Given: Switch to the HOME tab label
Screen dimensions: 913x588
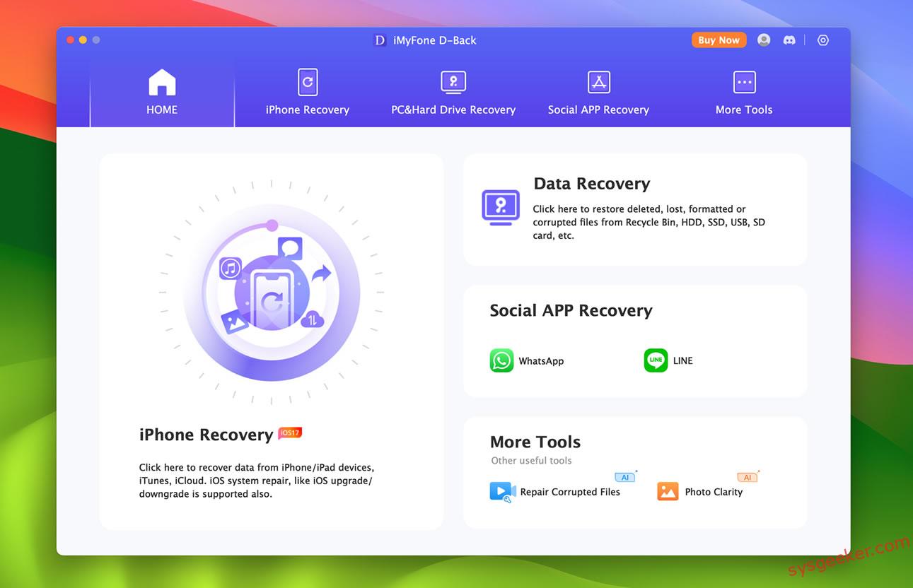Looking at the screenshot, I should pyautogui.click(x=162, y=110).
